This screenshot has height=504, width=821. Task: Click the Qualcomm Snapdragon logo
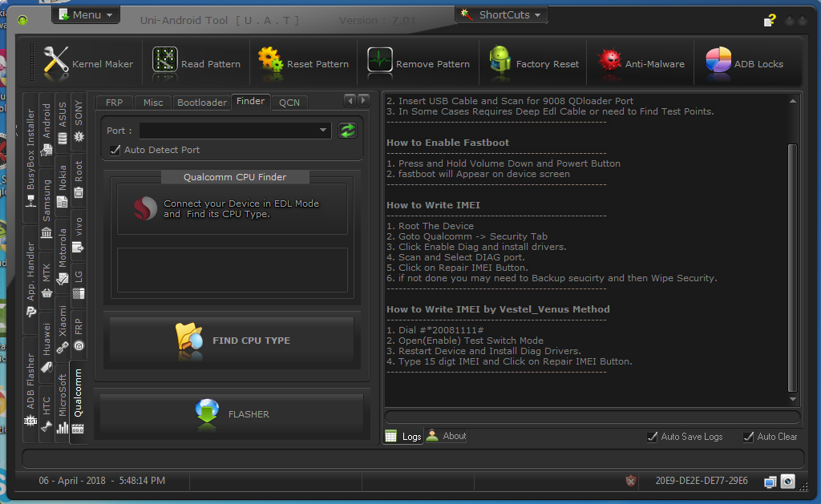pyautogui.click(x=145, y=208)
